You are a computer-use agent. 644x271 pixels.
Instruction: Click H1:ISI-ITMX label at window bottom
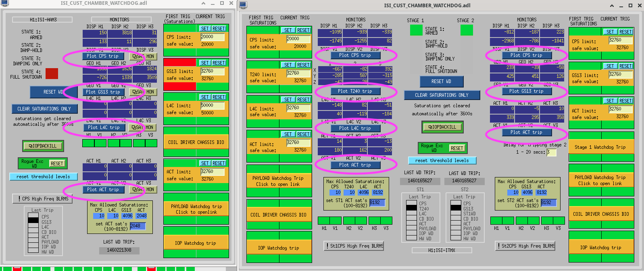tap(442, 250)
